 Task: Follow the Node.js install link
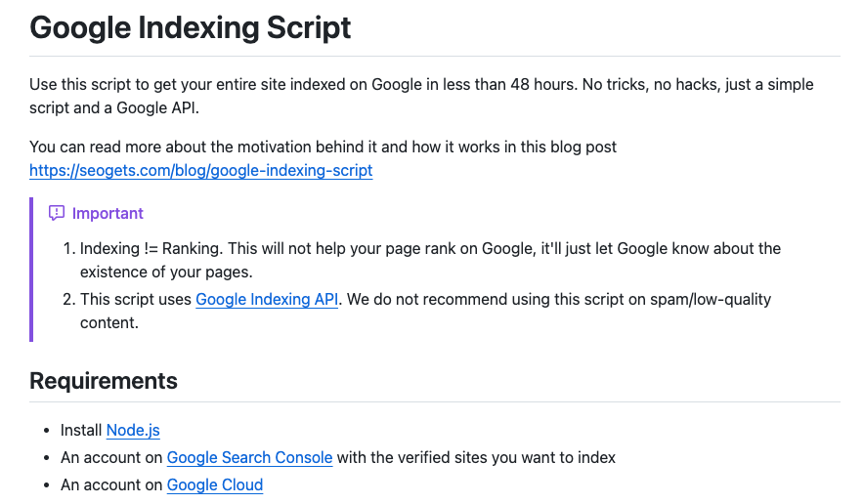[x=133, y=430]
